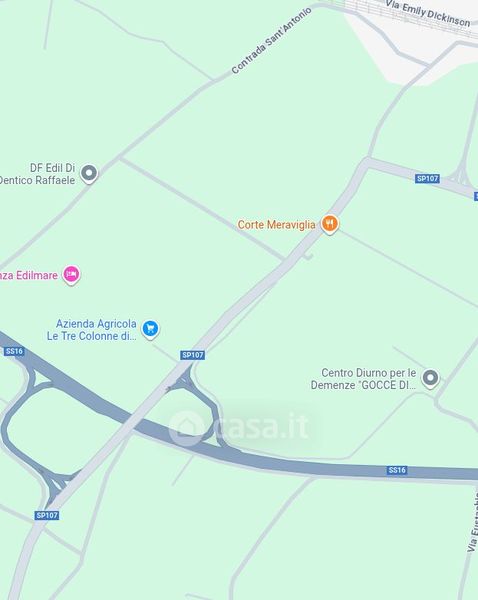Click the Corte Meraviglia restaurant pin

tap(330, 224)
